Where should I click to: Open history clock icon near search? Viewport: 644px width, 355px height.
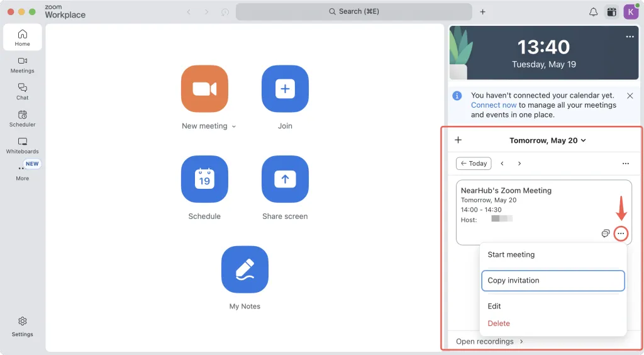[x=225, y=12]
